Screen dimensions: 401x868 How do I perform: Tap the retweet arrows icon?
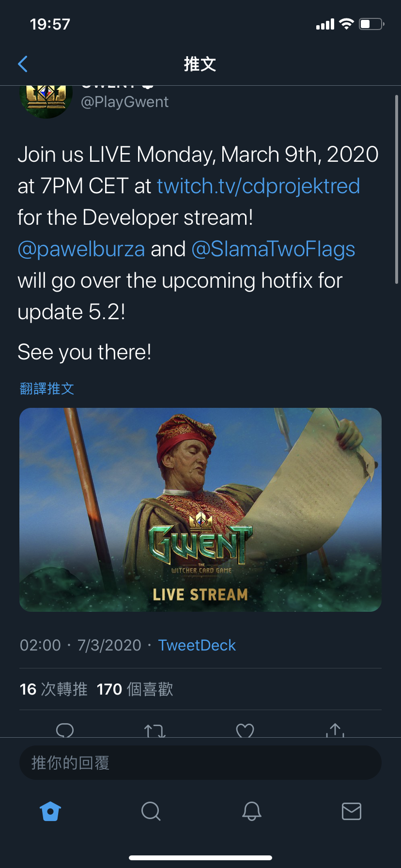tap(155, 730)
